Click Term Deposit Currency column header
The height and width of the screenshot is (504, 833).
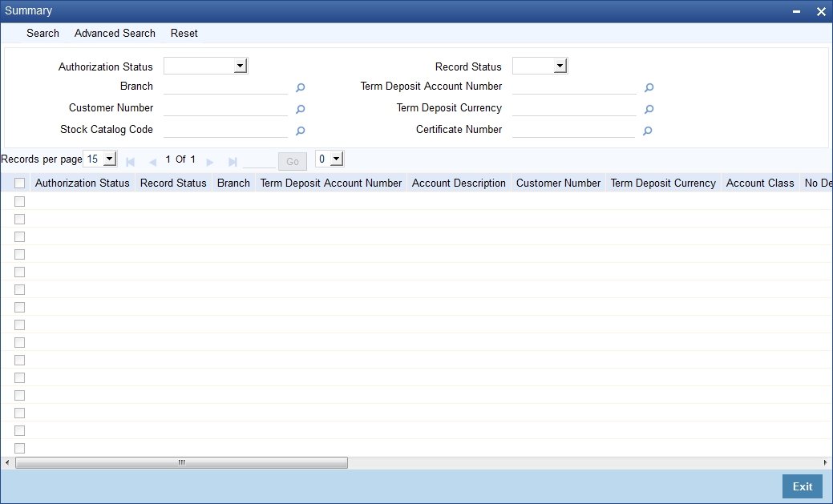[x=663, y=183]
